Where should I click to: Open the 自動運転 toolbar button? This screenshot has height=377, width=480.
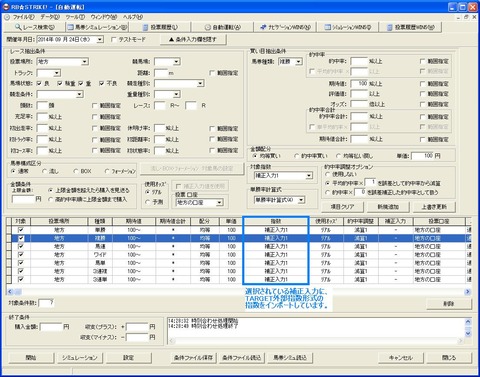click(222, 27)
